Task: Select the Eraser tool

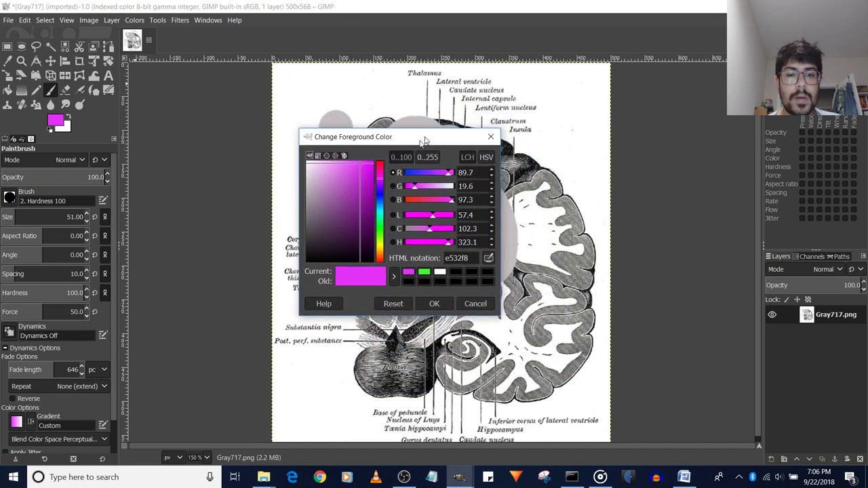Action: [x=65, y=89]
